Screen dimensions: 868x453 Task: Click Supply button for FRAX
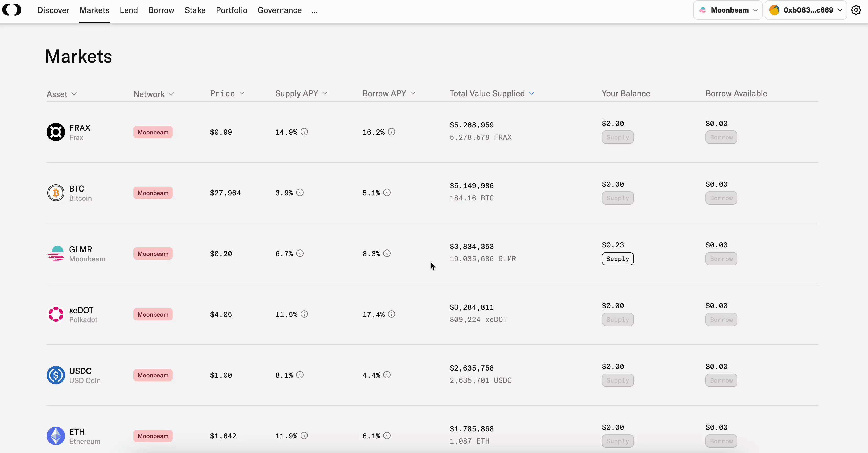[618, 137]
